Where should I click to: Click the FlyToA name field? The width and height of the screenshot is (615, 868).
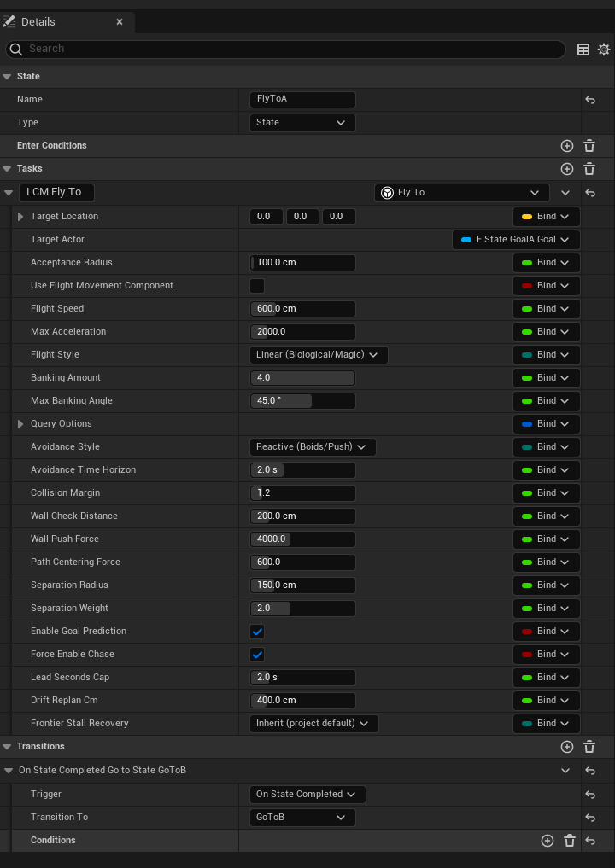[x=302, y=100]
